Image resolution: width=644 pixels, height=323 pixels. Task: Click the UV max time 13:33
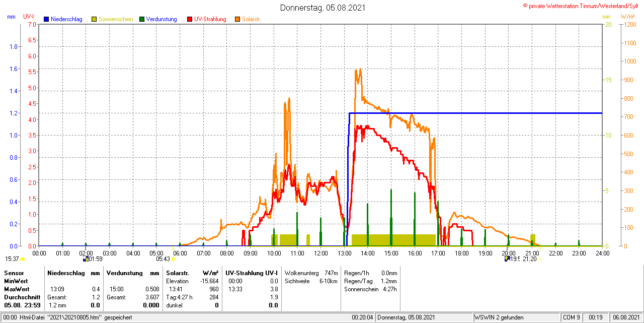click(235, 289)
